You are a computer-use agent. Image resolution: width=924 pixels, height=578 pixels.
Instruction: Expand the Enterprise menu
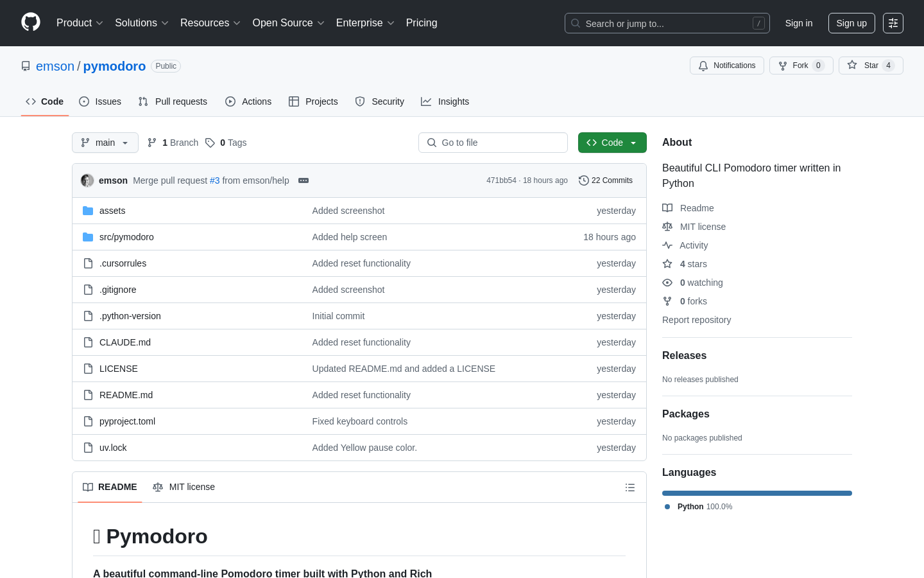[365, 23]
